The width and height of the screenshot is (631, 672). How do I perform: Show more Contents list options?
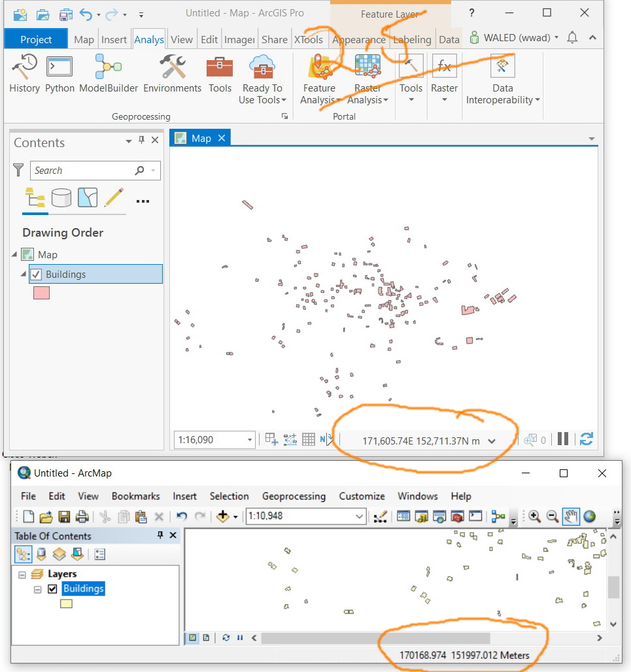(x=143, y=201)
